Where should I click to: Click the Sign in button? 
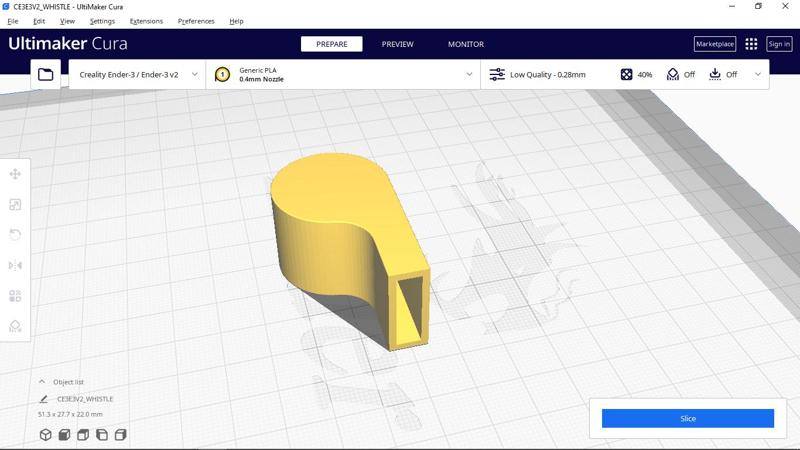tap(779, 44)
